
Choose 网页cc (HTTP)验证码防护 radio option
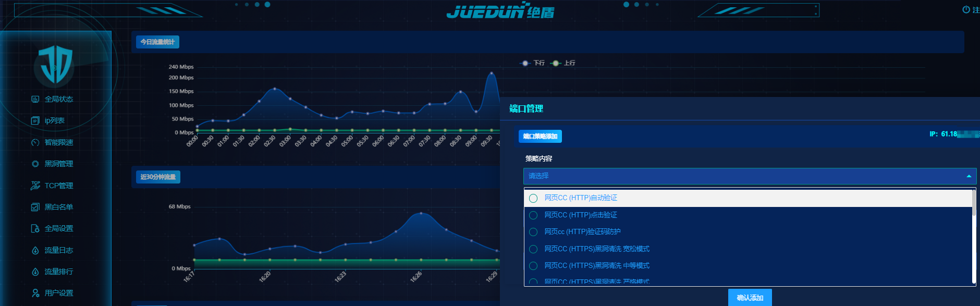[x=533, y=232]
